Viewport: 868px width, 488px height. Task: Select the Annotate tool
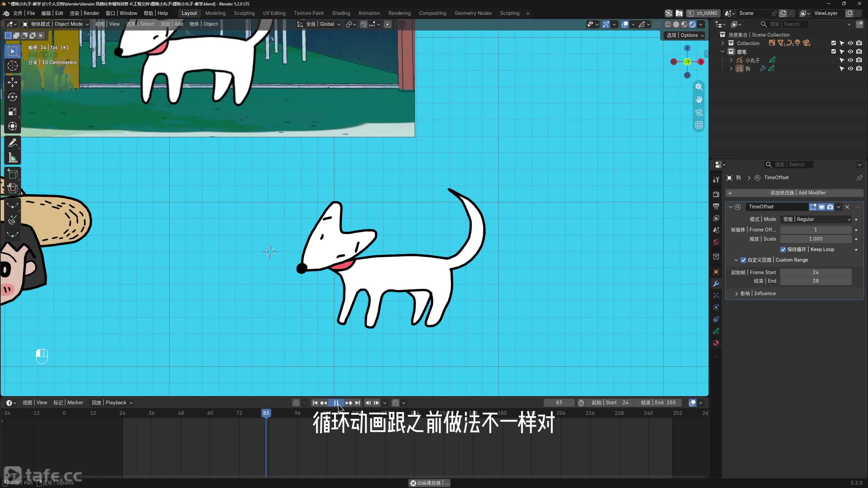[x=13, y=143]
